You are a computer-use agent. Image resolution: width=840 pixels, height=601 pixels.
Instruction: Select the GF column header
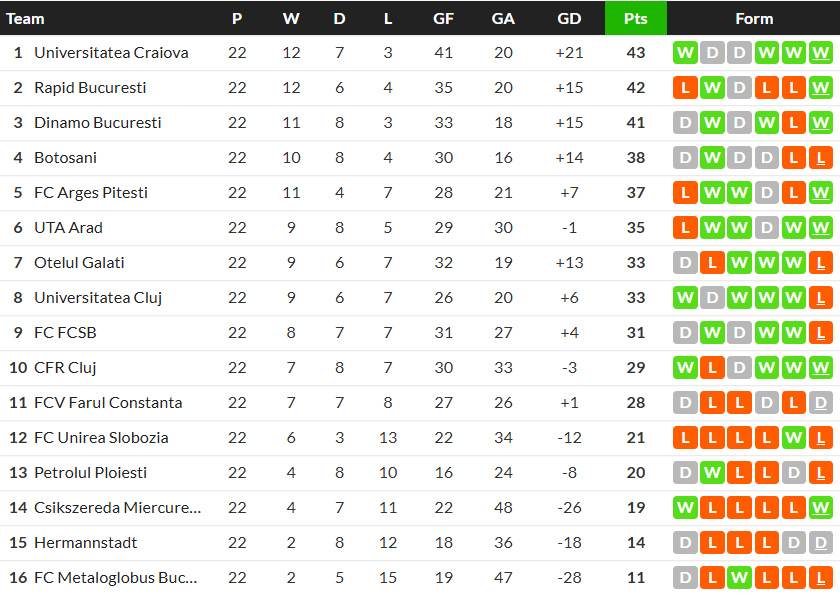coord(444,18)
